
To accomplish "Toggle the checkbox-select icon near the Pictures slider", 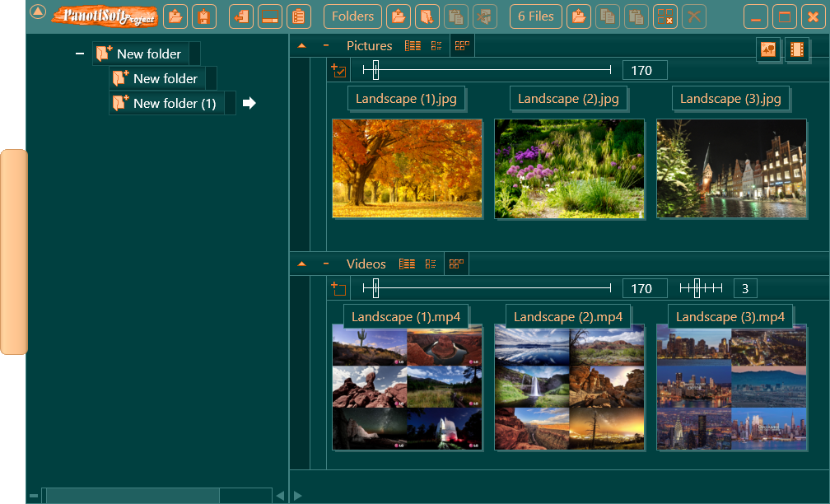I will (x=340, y=70).
